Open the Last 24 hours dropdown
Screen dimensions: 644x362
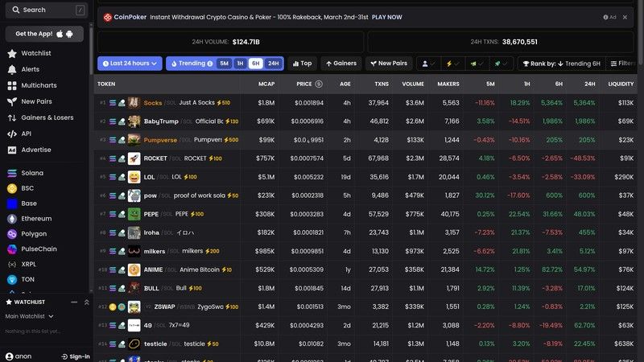point(130,64)
